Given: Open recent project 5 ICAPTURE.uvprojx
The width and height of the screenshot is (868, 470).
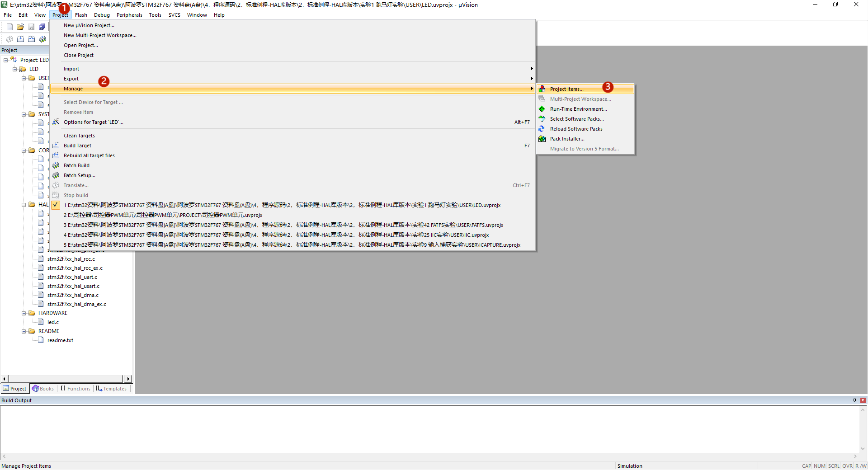Looking at the screenshot, I should 292,245.
